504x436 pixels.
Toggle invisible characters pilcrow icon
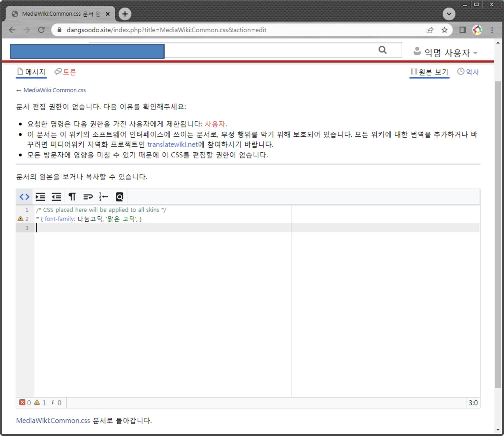click(72, 197)
